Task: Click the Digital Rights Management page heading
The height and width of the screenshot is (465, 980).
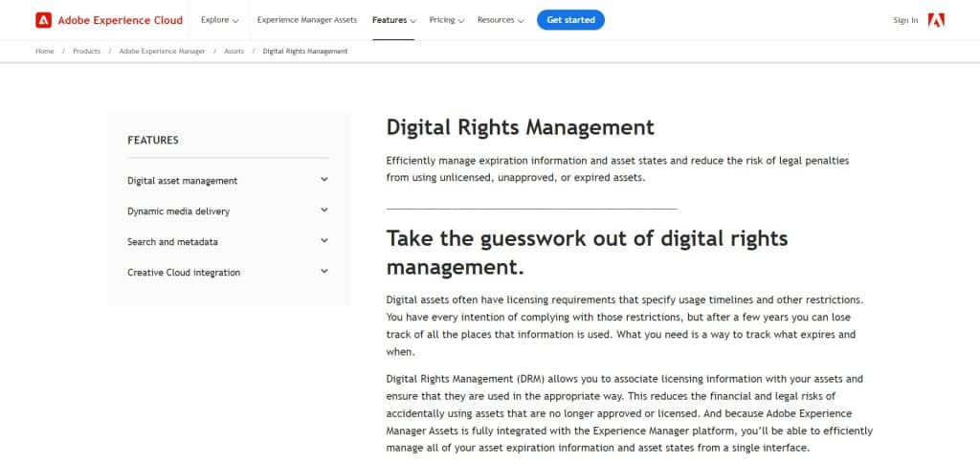Action: tap(520, 127)
